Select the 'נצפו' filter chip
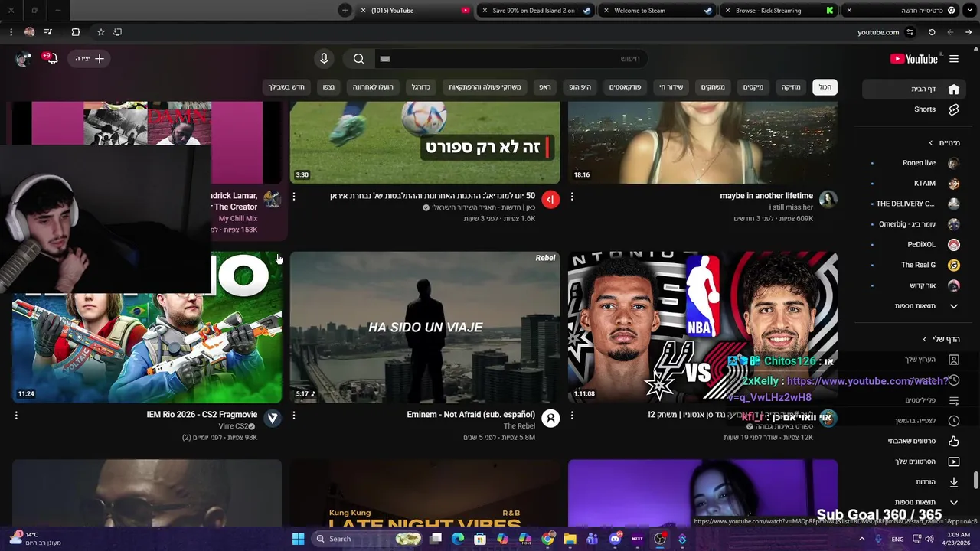 (x=328, y=87)
